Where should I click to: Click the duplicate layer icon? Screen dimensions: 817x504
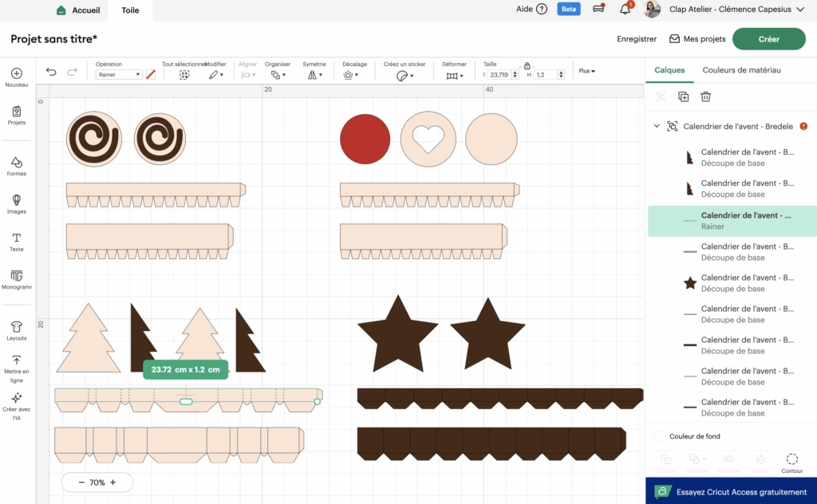click(683, 96)
